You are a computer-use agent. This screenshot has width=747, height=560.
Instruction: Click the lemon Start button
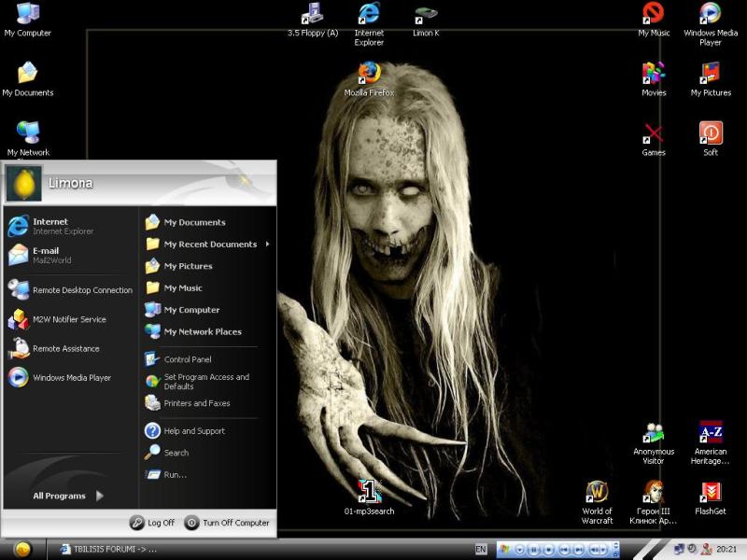tap(22, 550)
